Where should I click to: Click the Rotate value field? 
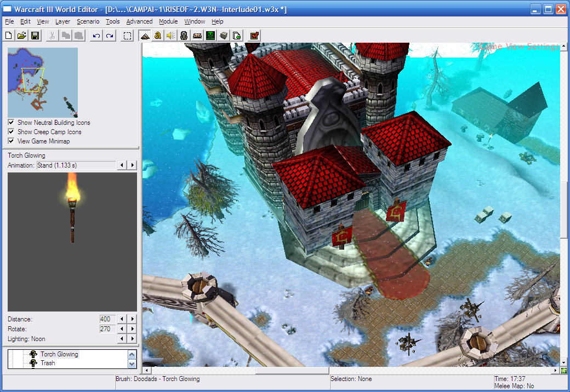(x=107, y=329)
